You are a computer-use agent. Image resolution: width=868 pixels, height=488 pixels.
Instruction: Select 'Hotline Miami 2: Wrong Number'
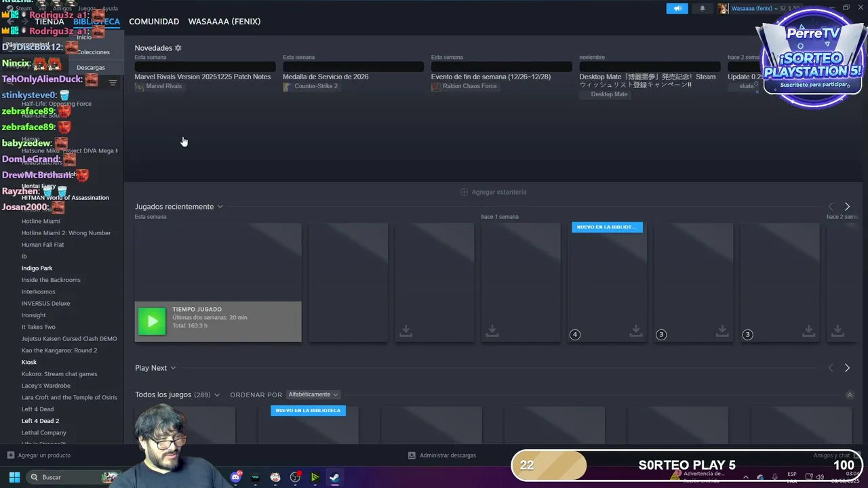(x=66, y=232)
